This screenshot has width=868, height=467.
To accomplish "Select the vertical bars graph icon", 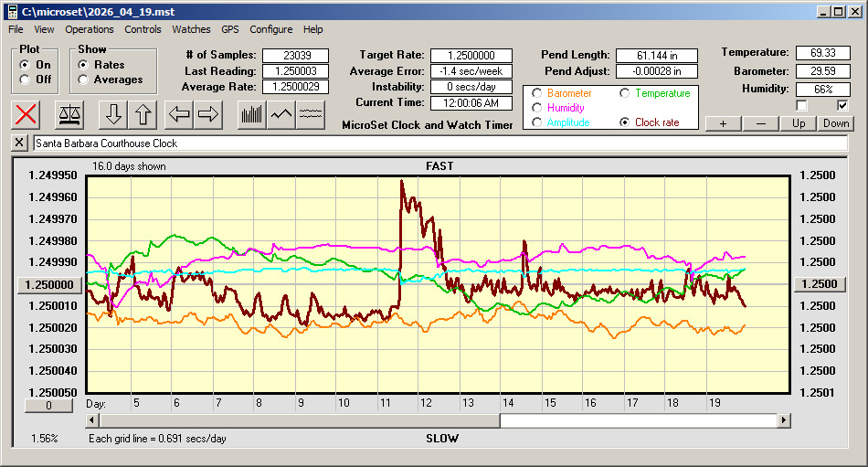I will (x=251, y=114).
